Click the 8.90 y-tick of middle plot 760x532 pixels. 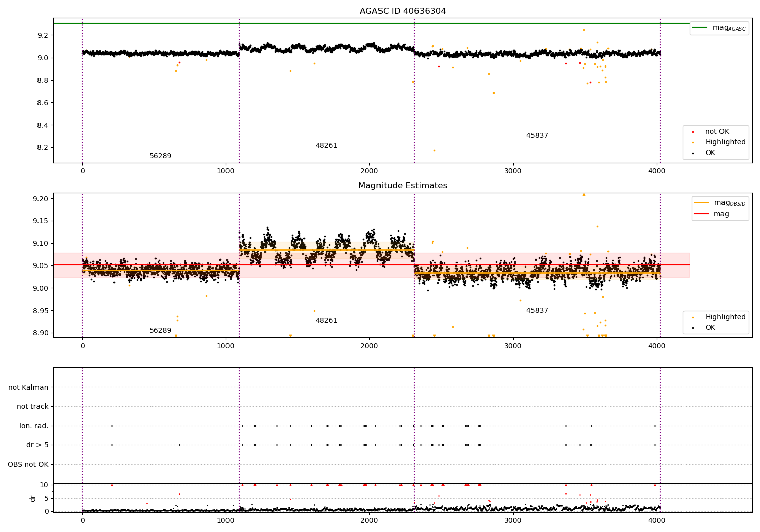tap(41, 333)
